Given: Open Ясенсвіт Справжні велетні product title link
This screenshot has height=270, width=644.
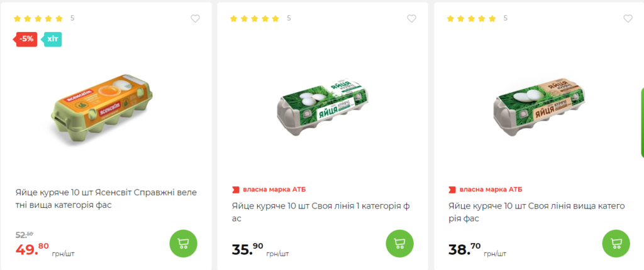Looking at the screenshot, I should click(x=106, y=198).
